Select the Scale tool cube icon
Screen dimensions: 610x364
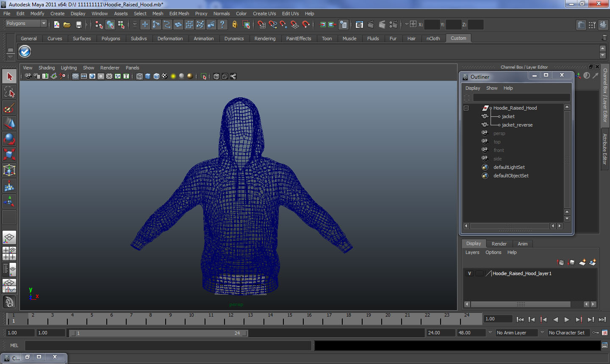[9, 154]
